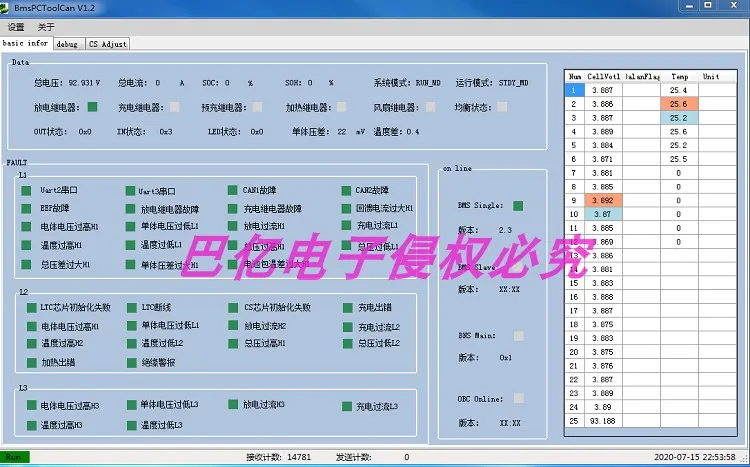
Task: Toggle the 均衡状态 status box
Action: click(503, 107)
